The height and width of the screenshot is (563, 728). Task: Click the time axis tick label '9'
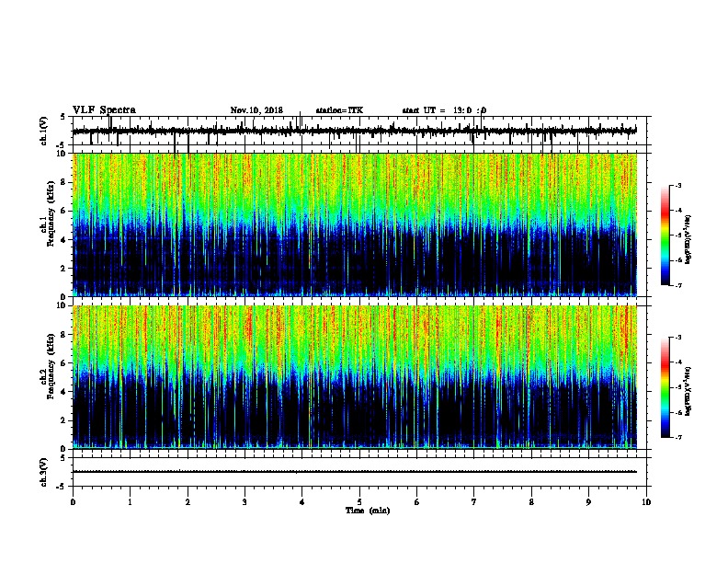(x=588, y=502)
